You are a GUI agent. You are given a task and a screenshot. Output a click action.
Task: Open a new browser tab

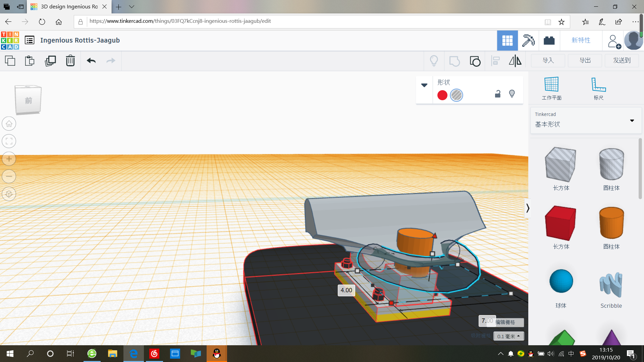(118, 7)
